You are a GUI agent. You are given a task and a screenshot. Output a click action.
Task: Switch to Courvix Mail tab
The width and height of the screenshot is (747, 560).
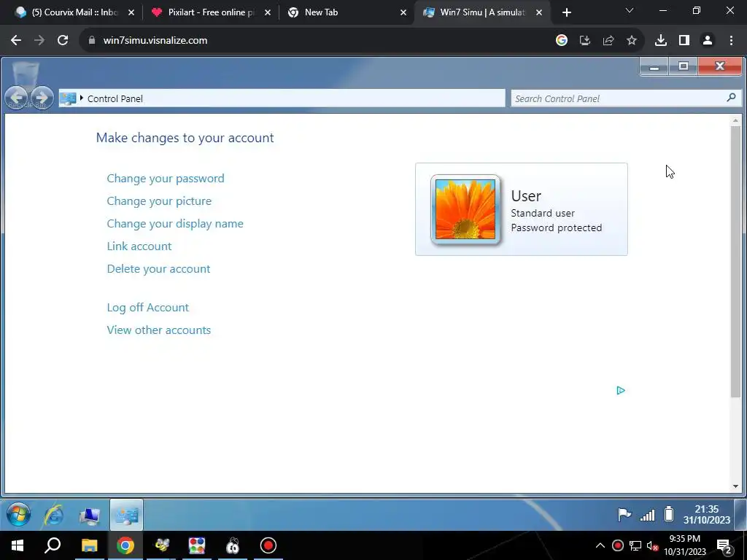coord(75,12)
